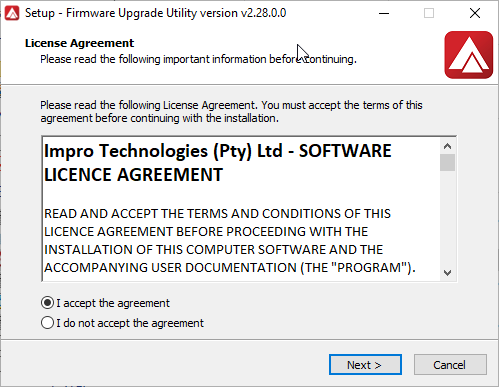Click the small setup icon in title bar

[x=12, y=13]
